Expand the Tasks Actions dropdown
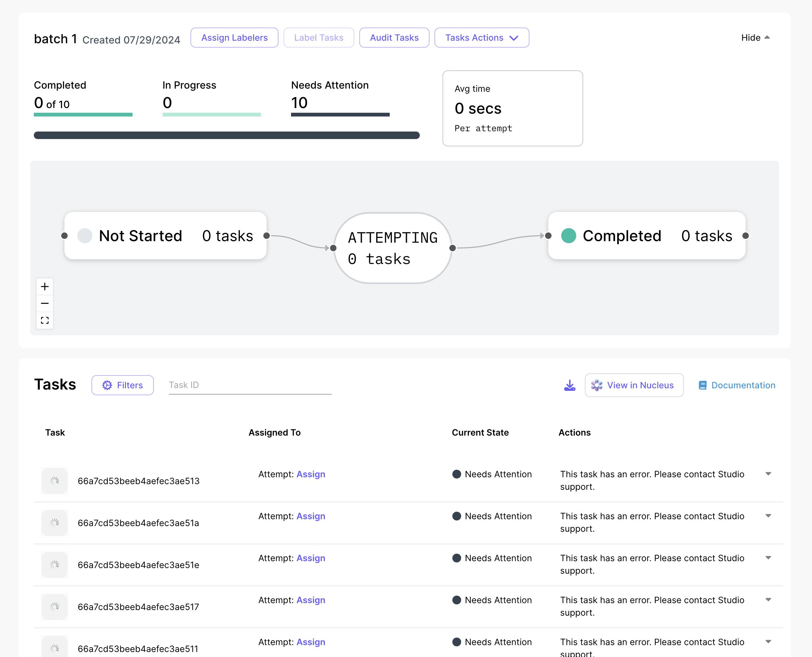The width and height of the screenshot is (812, 657). click(x=481, y=38)
